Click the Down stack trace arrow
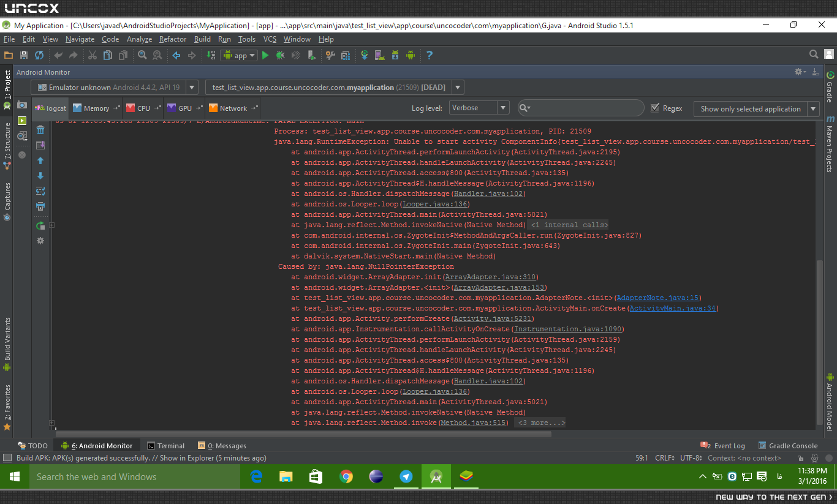Viewport: 837px width, 504px height. 40,176
